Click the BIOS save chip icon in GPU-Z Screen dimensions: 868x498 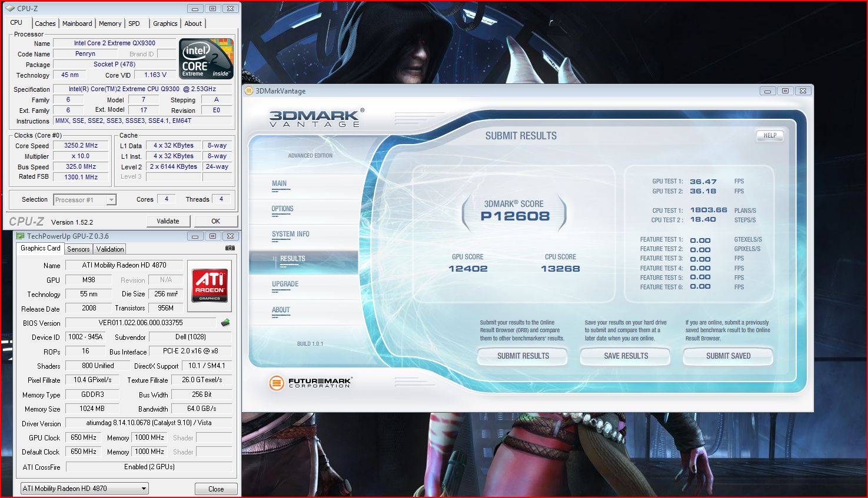(225, 322)
